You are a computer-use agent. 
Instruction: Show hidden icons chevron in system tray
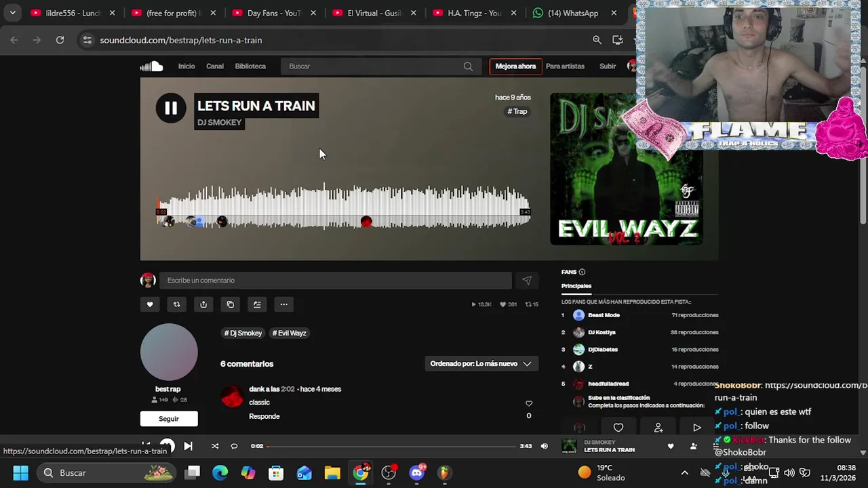point(684,473)
